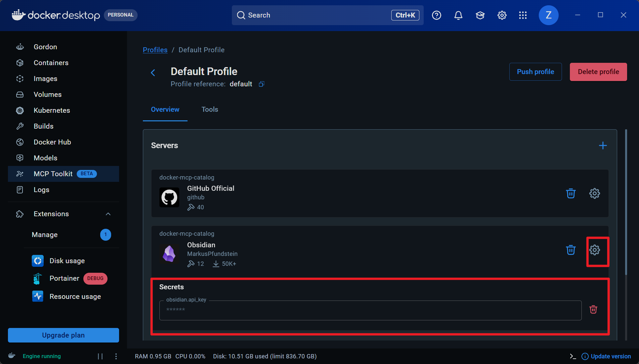Go to Builds
639x364 pixels.
[x=64, y=126]
